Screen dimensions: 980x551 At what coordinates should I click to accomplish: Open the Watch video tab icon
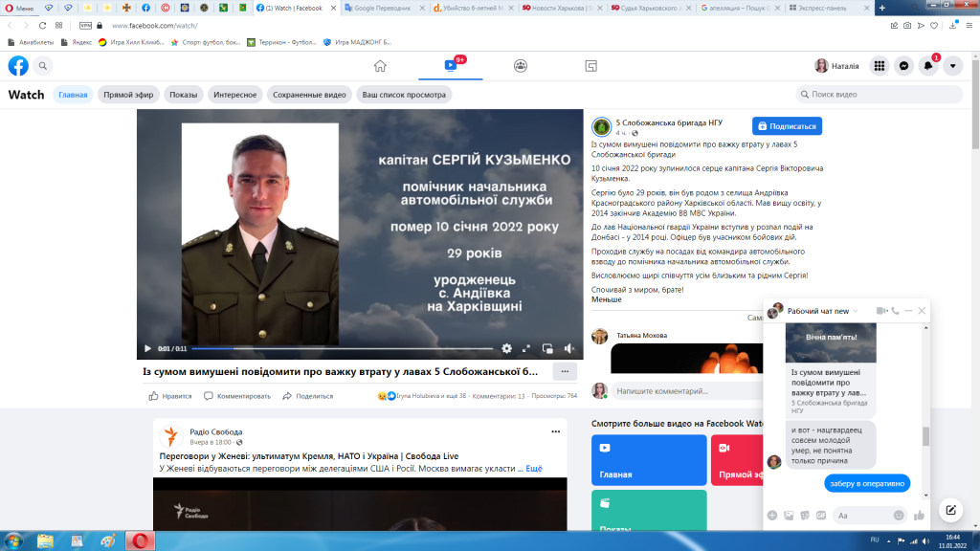[451, 65]
